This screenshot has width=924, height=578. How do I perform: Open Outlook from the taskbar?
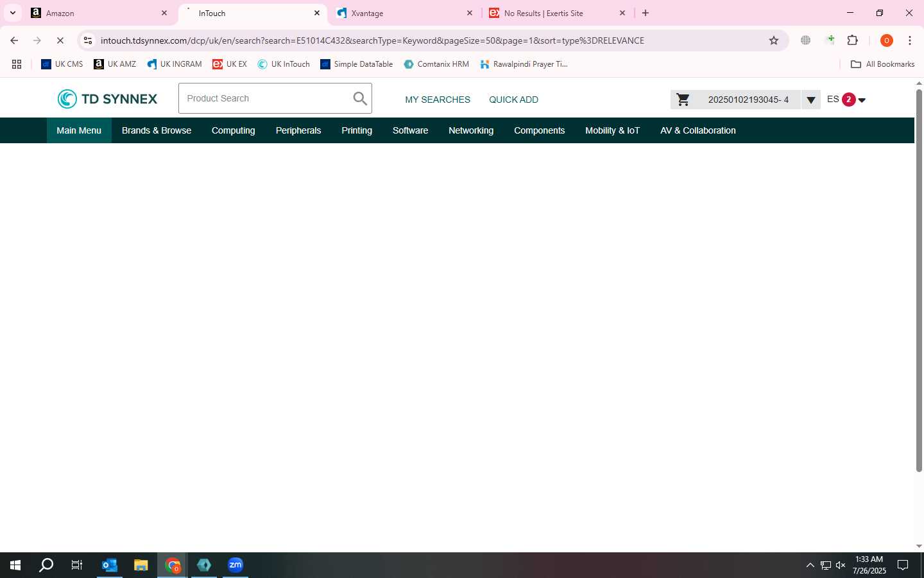pos(110,565)
